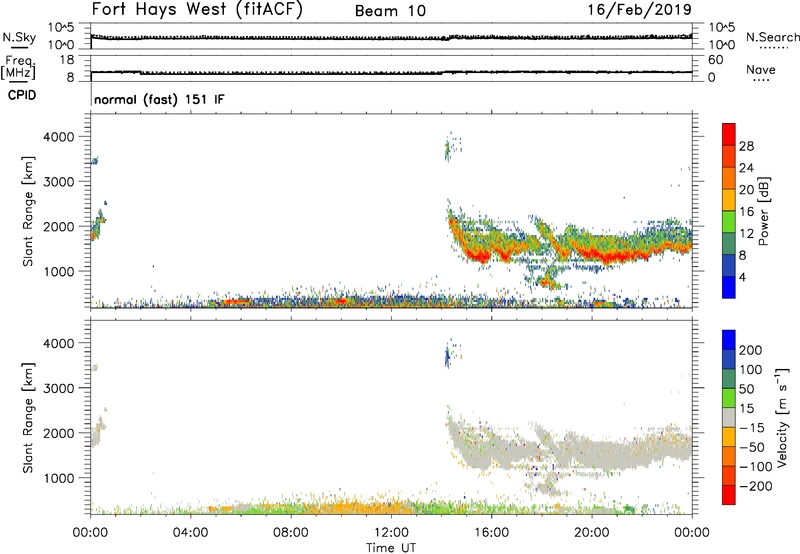Click the '12' power colorbar value

[746, 234]
